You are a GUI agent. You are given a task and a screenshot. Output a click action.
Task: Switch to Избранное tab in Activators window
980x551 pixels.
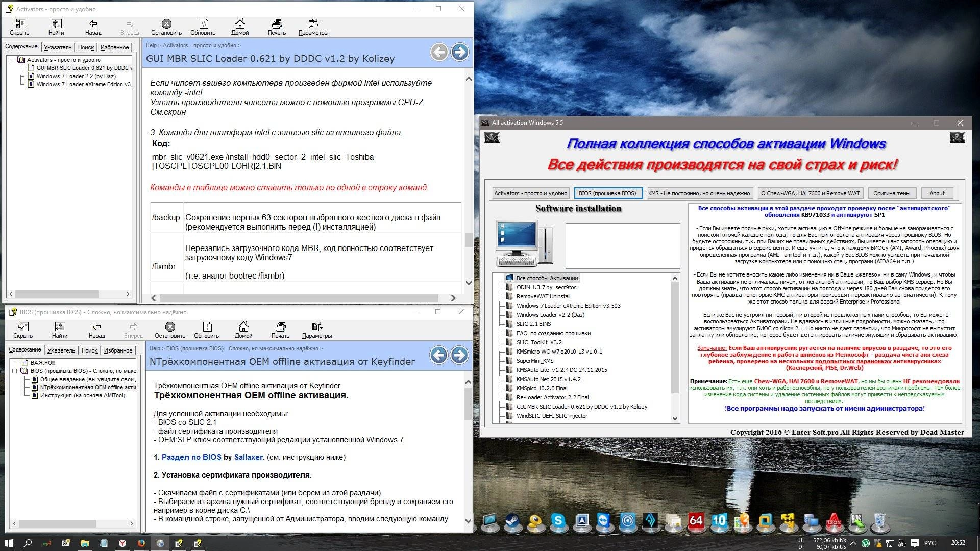tap(114, 47)
